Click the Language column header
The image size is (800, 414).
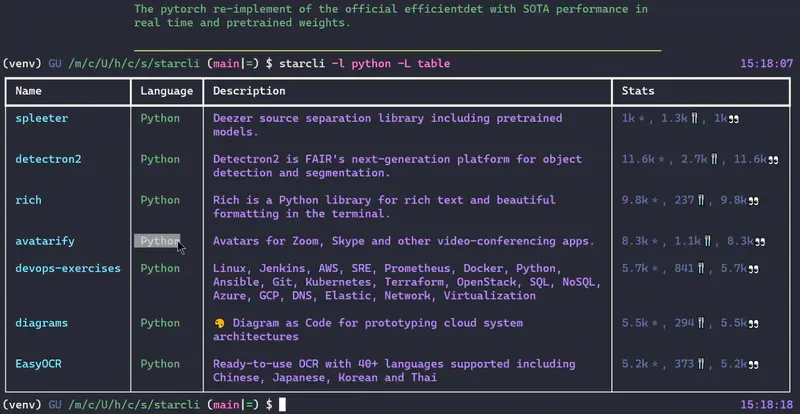point(167,91)
